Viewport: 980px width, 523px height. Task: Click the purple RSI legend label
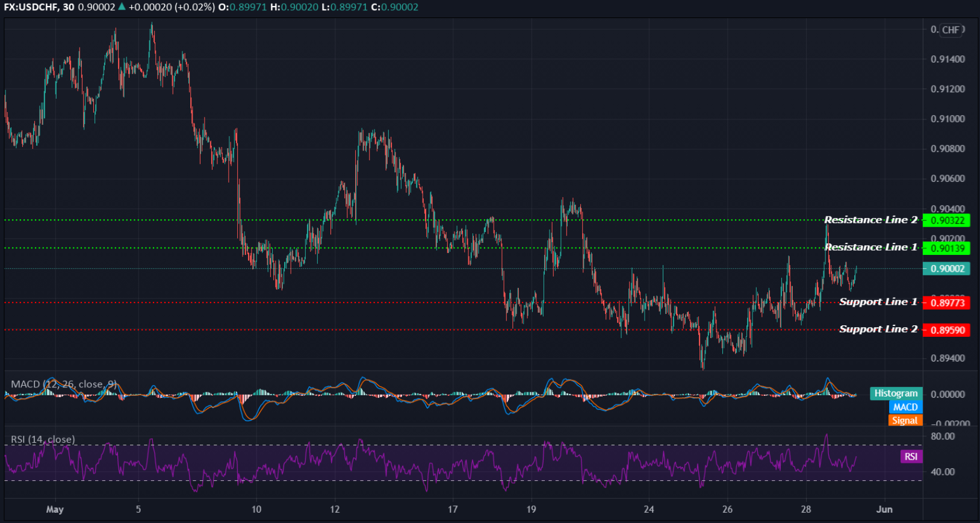coord(911,457)
